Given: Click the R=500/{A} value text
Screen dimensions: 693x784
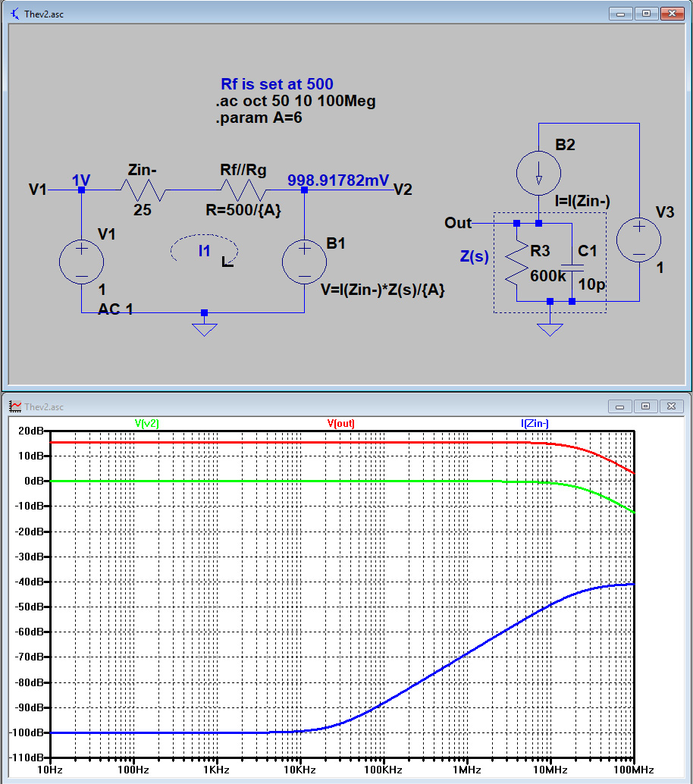Looking at the screenshot, I should point(243,210).
